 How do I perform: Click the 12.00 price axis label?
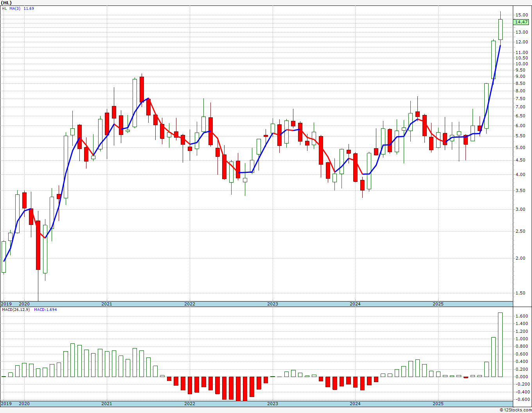click(x=521, y=42)
